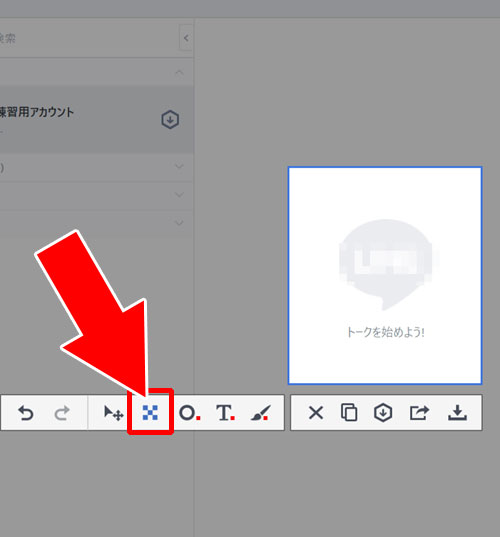Select the circle shape tool
This screenshot has height=537, width=500.
(x=189, y=413)
